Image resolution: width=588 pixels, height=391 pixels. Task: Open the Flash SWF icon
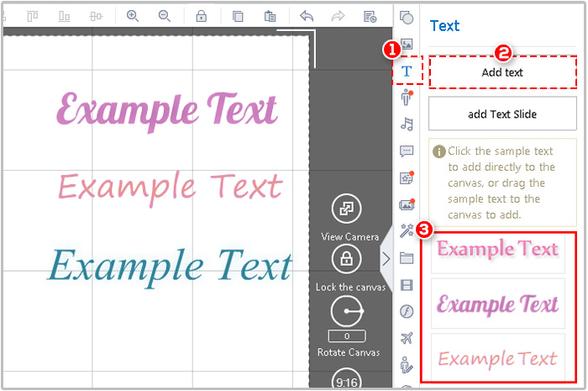pos(407,311)
